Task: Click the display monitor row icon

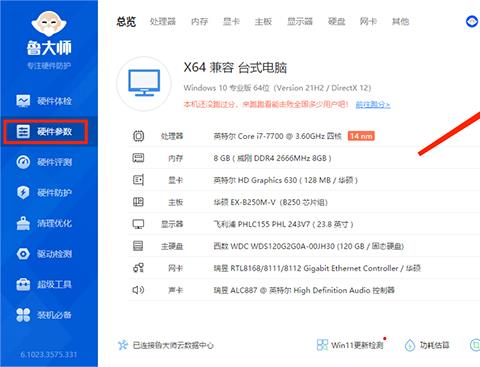Action: (x=138, y=224)
